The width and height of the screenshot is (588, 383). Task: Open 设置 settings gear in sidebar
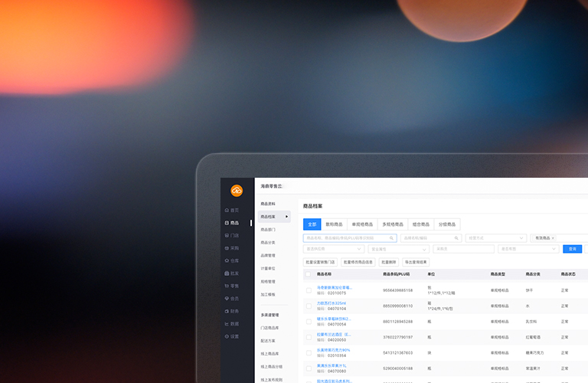pos(227,336)
